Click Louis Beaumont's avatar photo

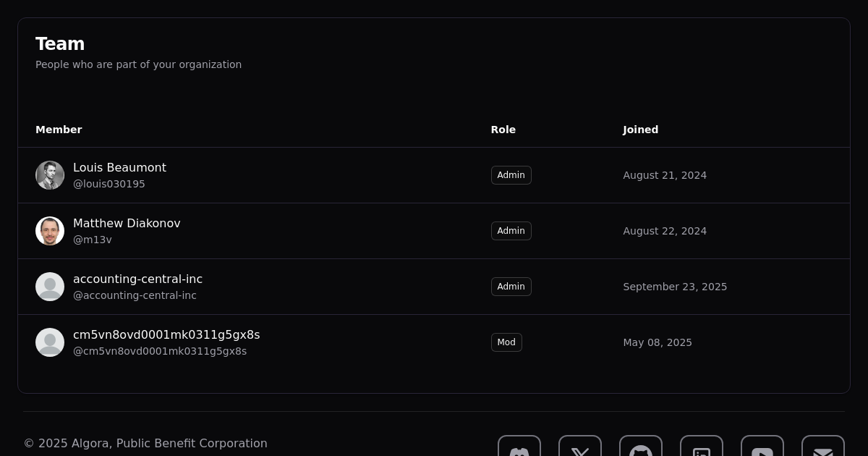(x=50, y=175)
